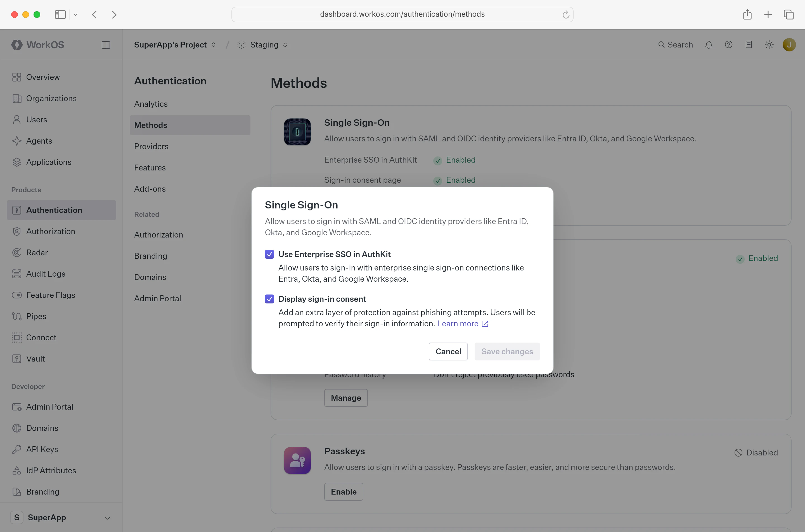The image size is (805, 532).
Task: Click Learn more external link icon
Action: click(485, 324)
